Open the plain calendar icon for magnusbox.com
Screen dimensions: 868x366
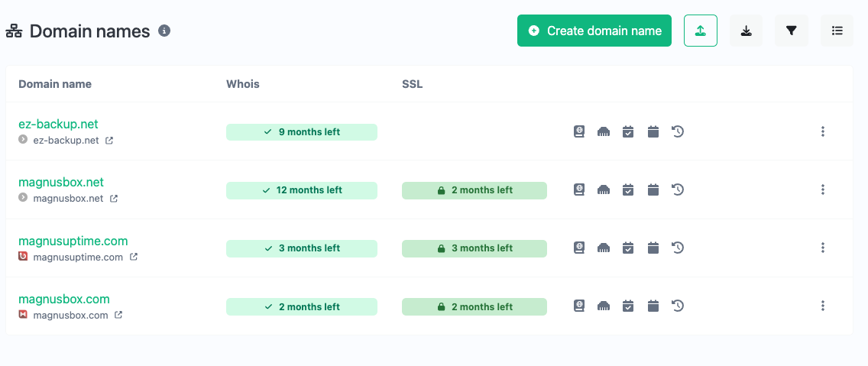tap(653, 306)
